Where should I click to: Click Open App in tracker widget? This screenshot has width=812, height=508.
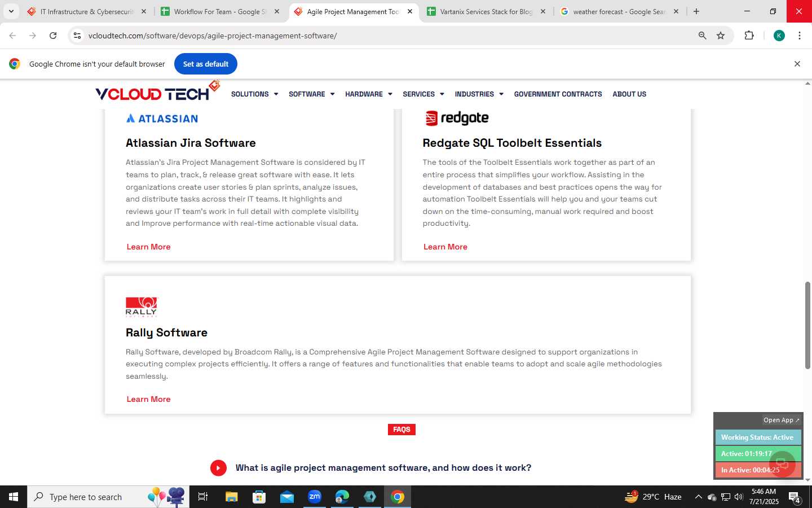782,420
